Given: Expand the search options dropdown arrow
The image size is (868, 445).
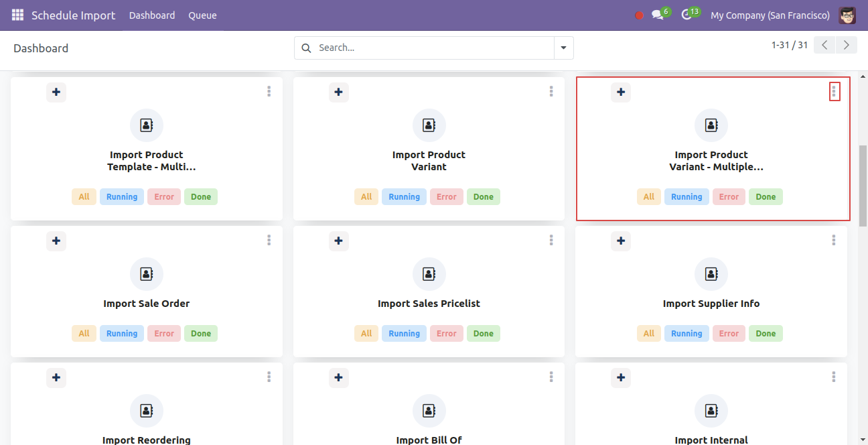Looking at the screenshot, I should click(563, 48).
